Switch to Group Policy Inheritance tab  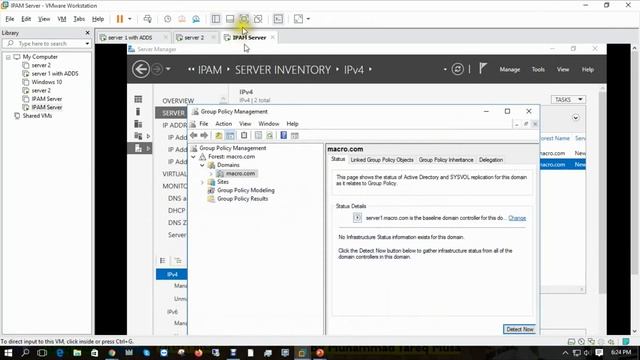pyautogui.click(x=446, y=160)
